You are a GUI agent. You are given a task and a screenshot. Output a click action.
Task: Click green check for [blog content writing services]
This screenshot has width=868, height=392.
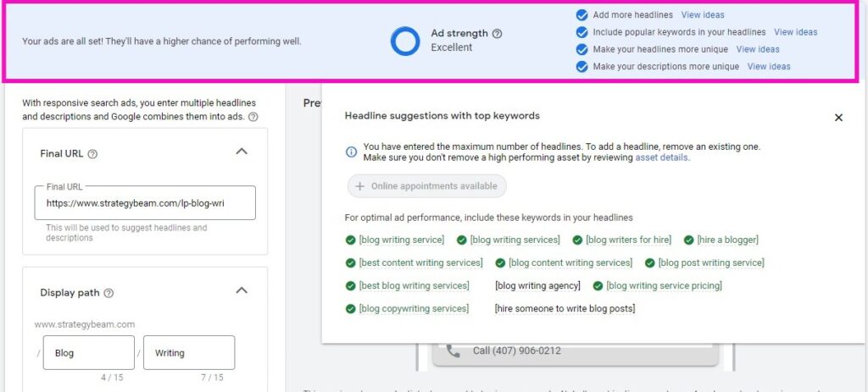pyautogui.click(x=500, y=263)
